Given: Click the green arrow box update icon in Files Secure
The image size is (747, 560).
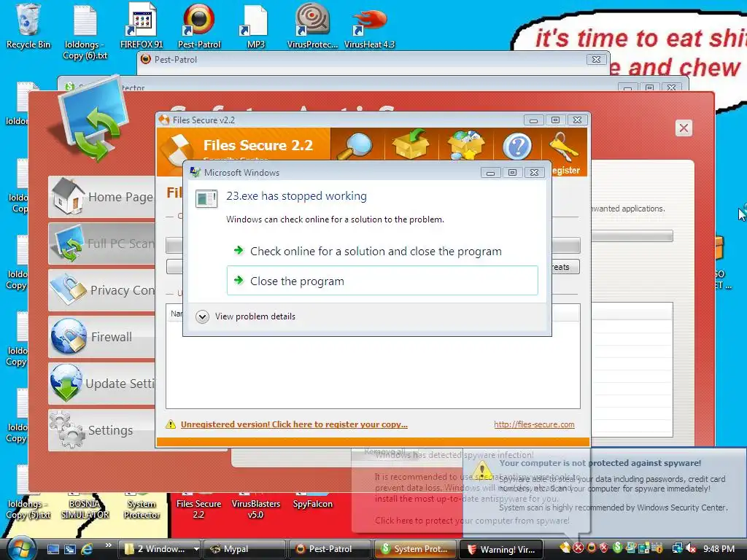Looking at the screenshot, I should (411, 145).
